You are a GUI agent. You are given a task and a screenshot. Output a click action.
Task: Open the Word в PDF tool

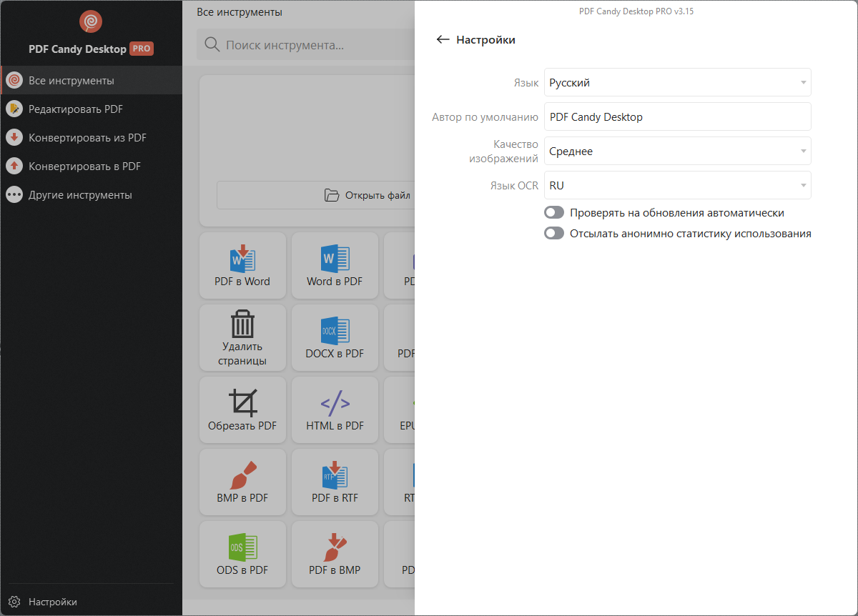(x=335, y=265)
